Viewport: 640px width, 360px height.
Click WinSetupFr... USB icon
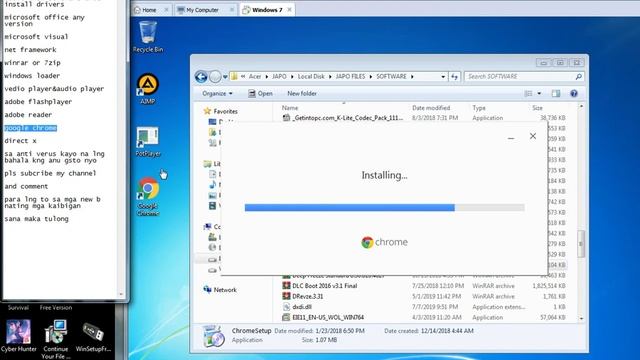pyautogui.click(x=93, y=337)
